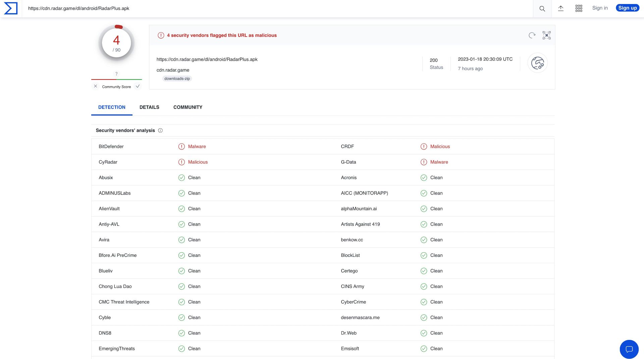Click the CyRadar vendor name
Image resolution: width=644 pixels, height=359 pixels.
coord(108,162)
